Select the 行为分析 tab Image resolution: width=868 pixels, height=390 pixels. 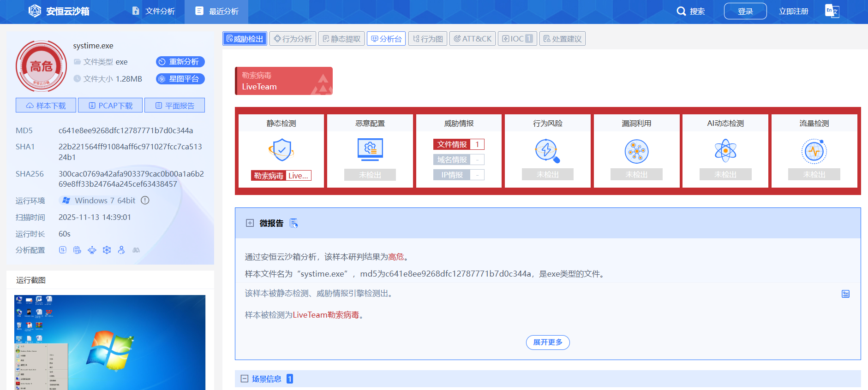click(x=293, y=39)
